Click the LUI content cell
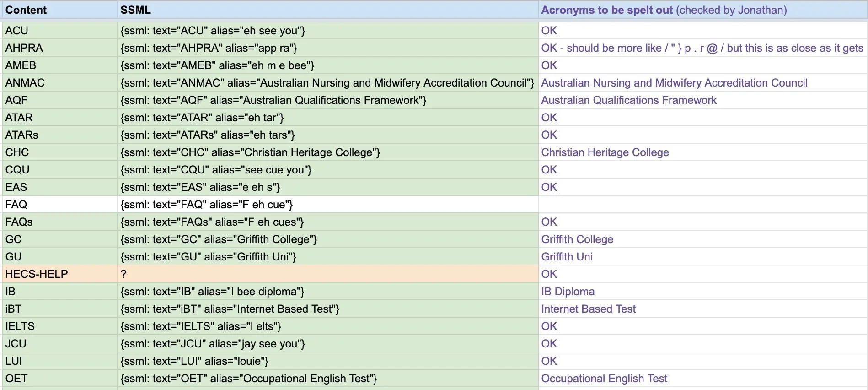 coord(60,361)
